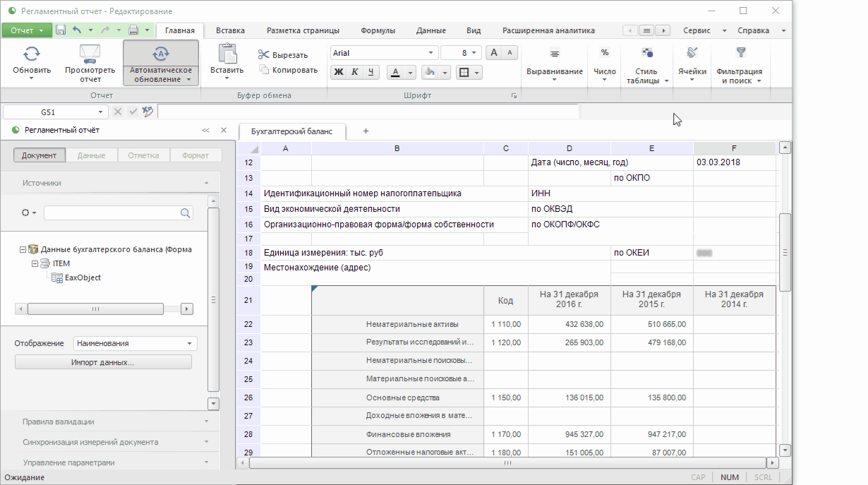Click the Save diskette icon
868x485 pixels.
coord(61,30)
